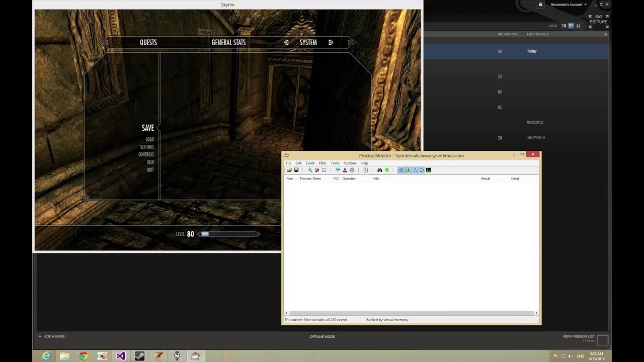Screen dimensions: 644x362
Task: Open the Filter menu in Process Monitor
Action: (323, 163)
